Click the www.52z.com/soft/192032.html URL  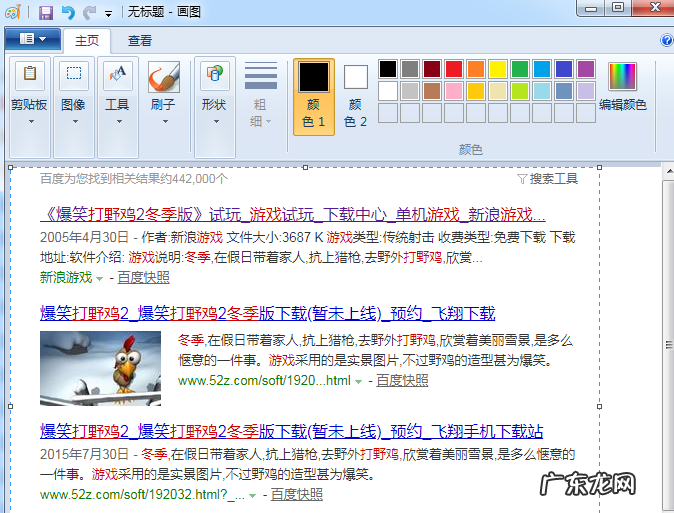click(142, 495)
